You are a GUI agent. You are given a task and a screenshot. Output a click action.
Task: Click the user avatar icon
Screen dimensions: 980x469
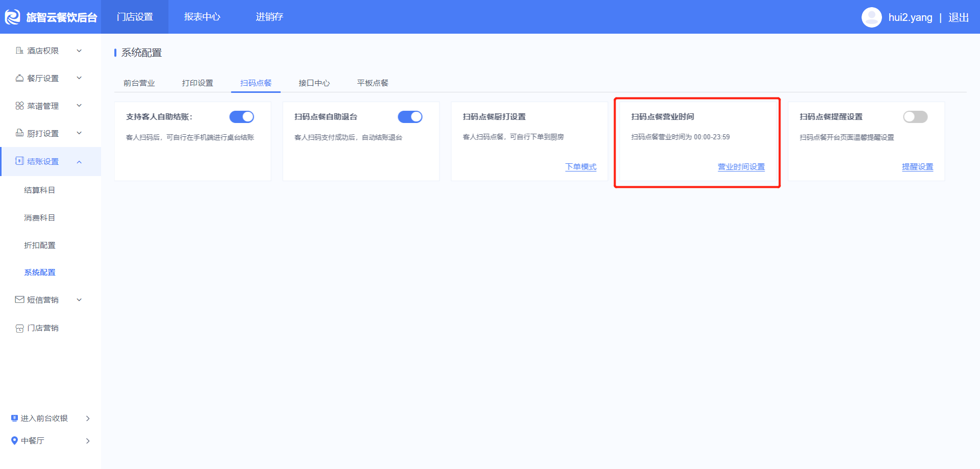(871, 17)
